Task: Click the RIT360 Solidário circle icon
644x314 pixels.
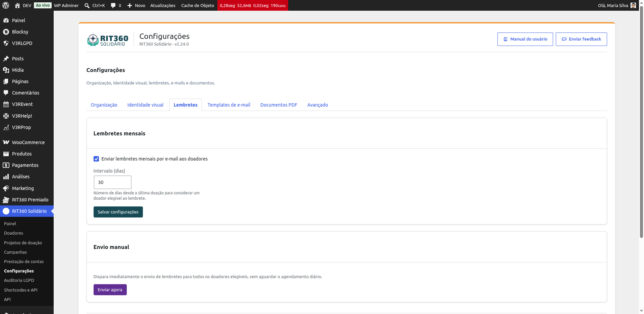Action: 6,211
